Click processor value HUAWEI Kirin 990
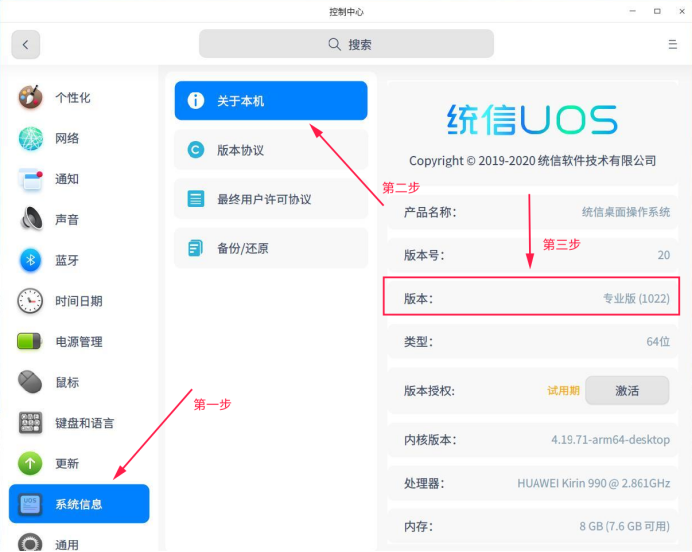The width and height of the screenshot is (692, 552). click(x=594, y=483)
